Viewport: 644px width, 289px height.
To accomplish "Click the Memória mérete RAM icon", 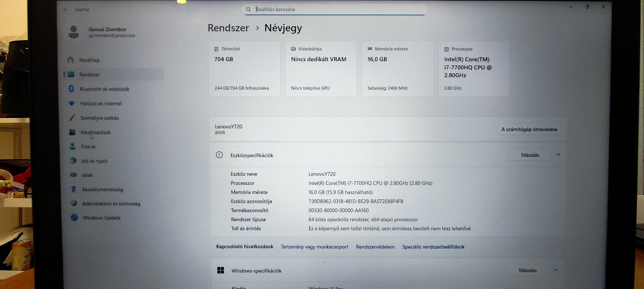I will click(x=370, y=49).
